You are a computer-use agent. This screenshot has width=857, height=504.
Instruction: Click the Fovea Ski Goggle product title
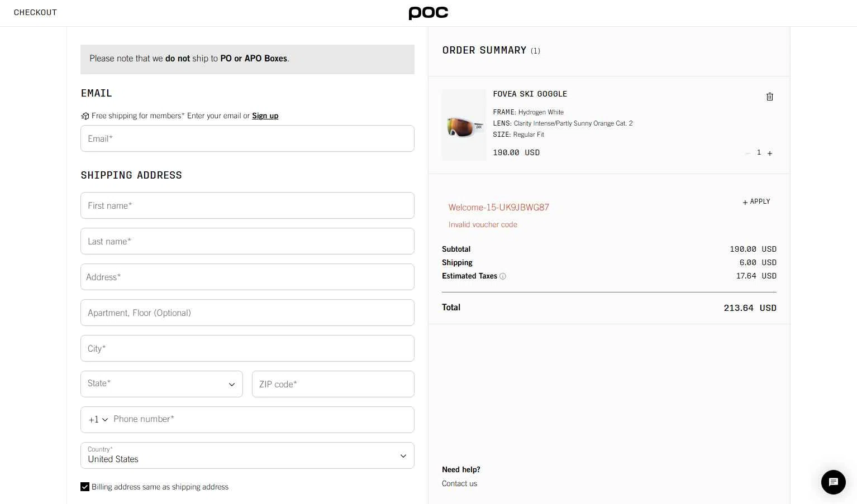tap(530, 94)
